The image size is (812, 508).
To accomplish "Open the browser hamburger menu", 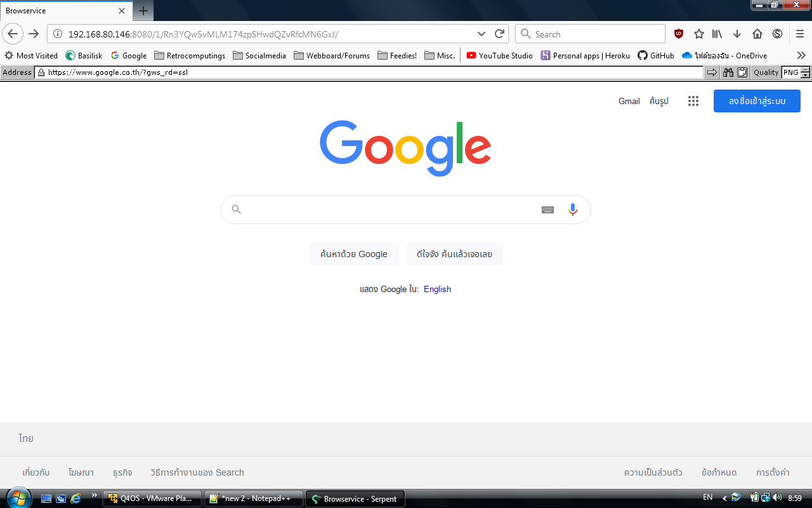I will click(800, 34).
